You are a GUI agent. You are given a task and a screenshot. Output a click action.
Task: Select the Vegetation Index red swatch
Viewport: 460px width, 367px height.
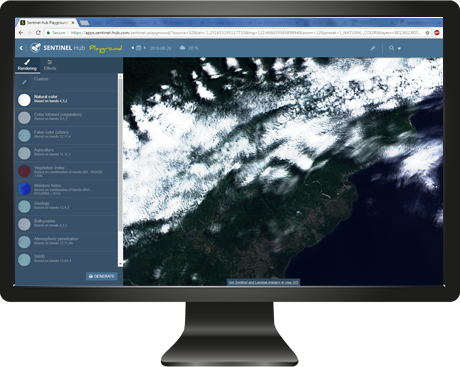pyautogui.click(x=24, y=171)
